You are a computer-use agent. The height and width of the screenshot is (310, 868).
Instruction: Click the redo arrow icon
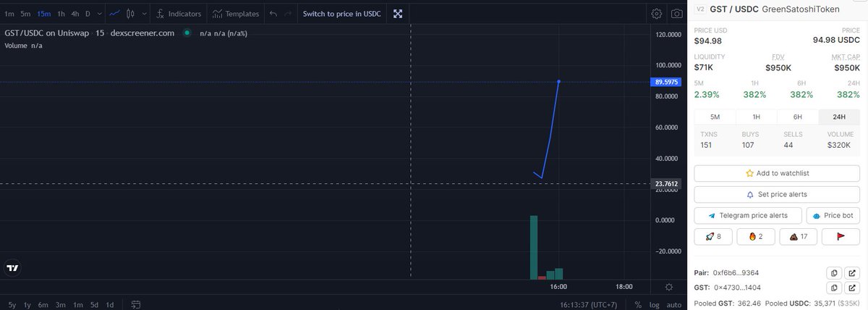tap(289, 14)
